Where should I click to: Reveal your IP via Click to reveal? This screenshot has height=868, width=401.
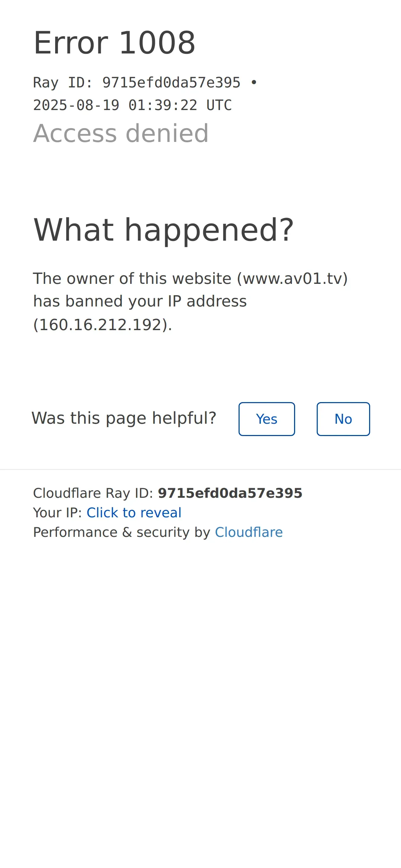134,513
